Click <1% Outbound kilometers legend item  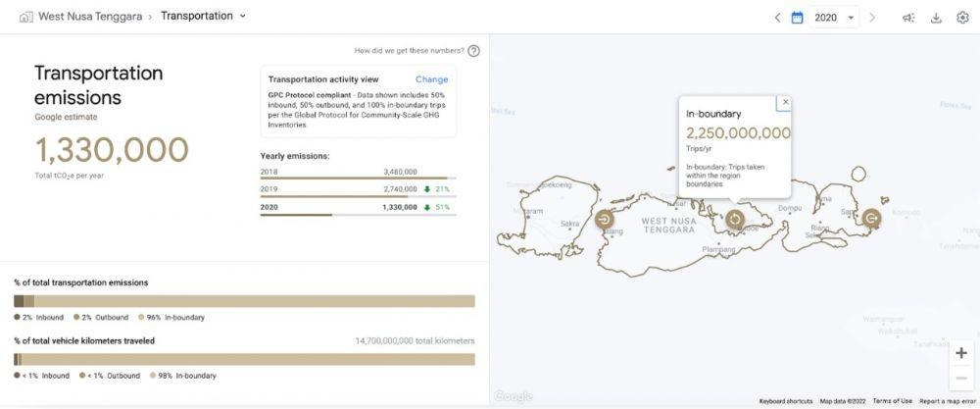pyautogui.click(x=110, y=376)
